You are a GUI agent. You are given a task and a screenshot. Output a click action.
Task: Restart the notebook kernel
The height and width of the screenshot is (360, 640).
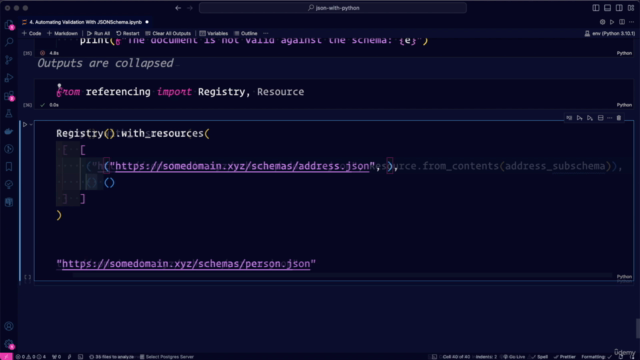[128, 33]
